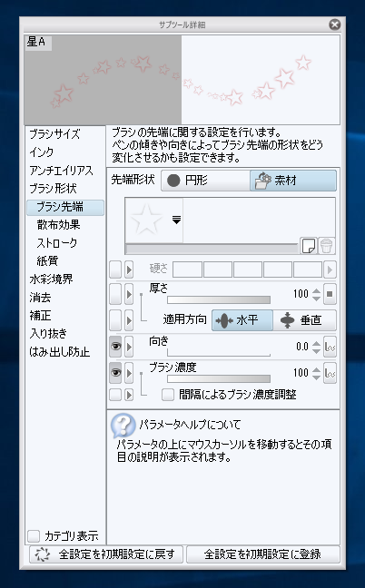Open 向き dynamics settings graph icon
Screen dimensions: 365x588
330,347
